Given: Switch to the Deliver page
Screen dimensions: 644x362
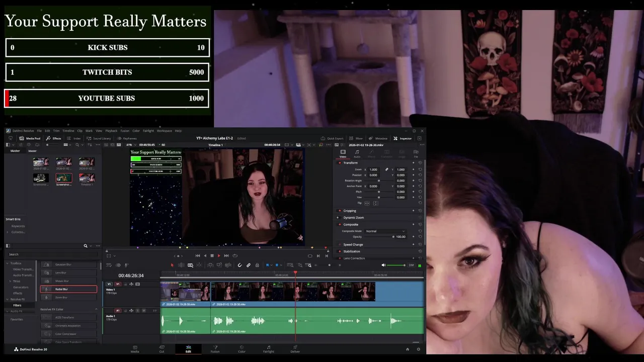Looking at the screenshot, I should pos(295,349).
